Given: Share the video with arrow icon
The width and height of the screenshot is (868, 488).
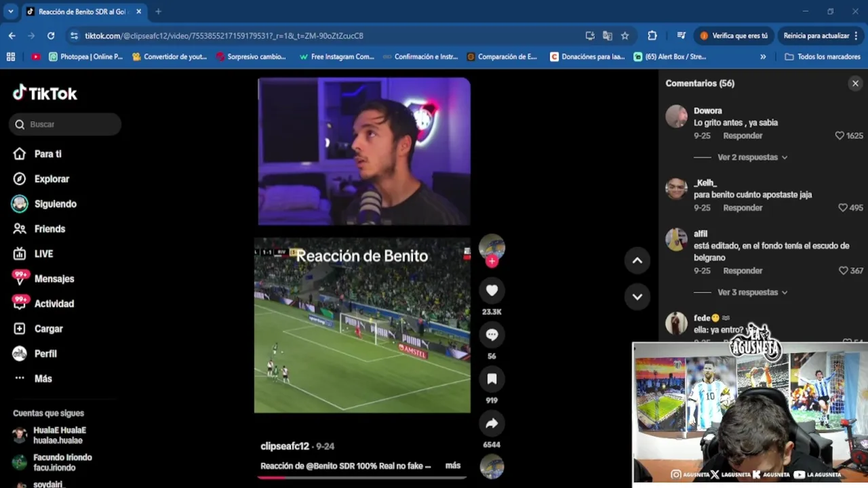Looking at the screenshot, I should point(492,424).
